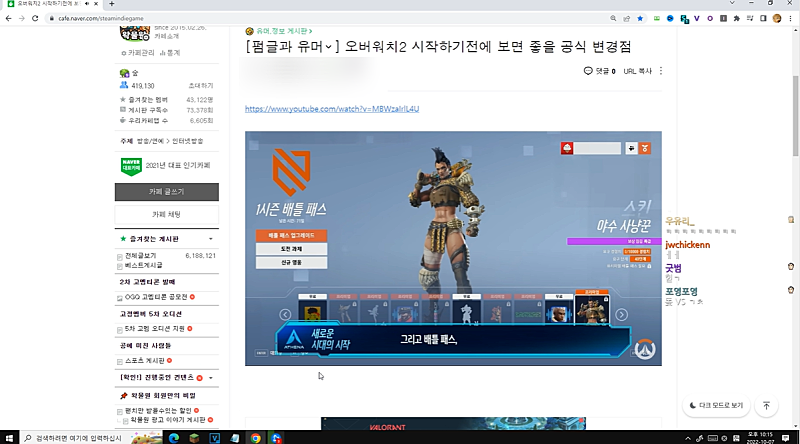
Task: Click the purple O extension icon
Action: tap(710, 18)
